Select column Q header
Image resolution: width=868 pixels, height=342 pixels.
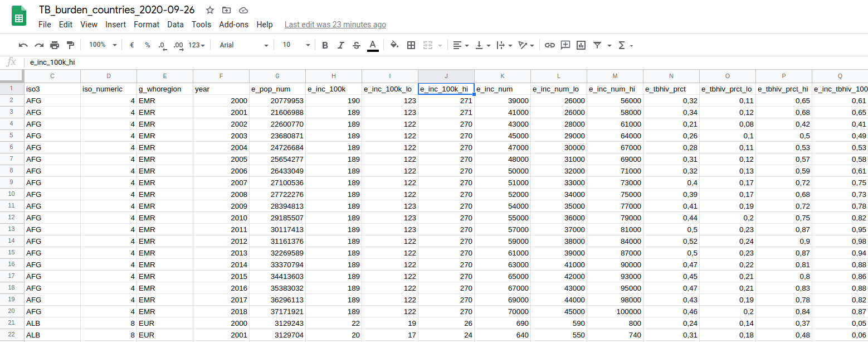tap(840, 76)
